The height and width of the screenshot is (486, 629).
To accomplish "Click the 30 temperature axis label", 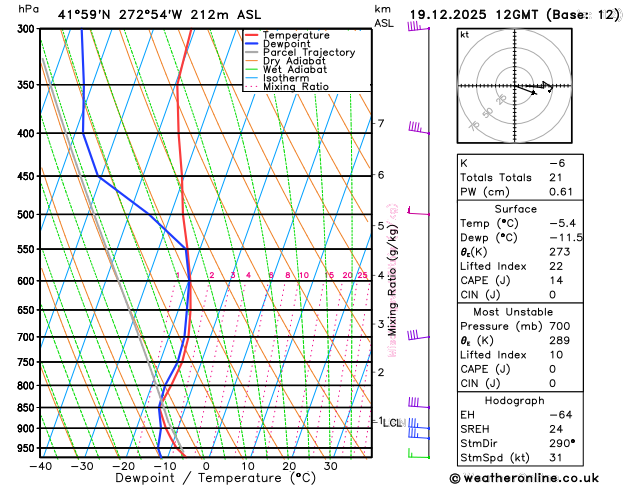I will (x=331, y=466).
